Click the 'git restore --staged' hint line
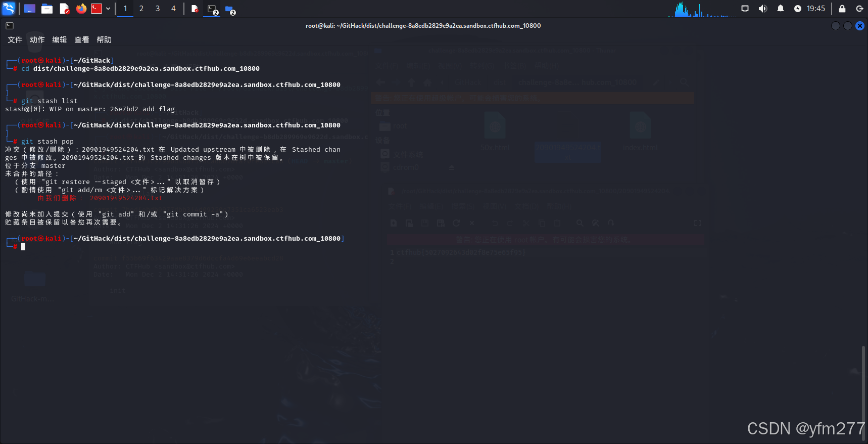This screenshot has height=444, width=868. (117, 182)
